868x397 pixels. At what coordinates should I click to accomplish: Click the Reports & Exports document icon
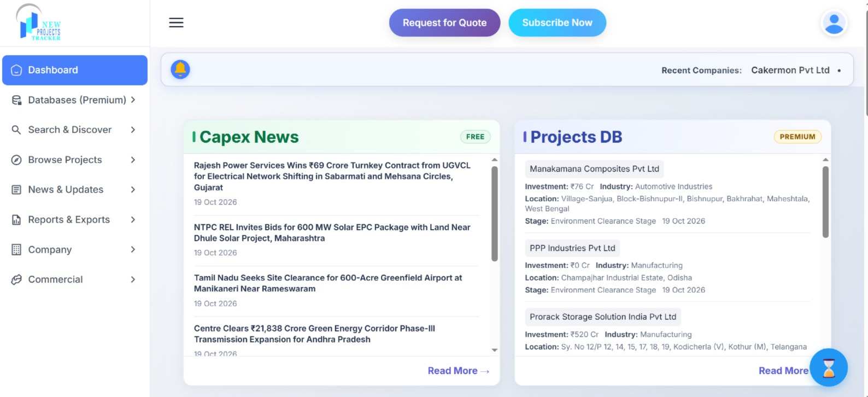16,220
